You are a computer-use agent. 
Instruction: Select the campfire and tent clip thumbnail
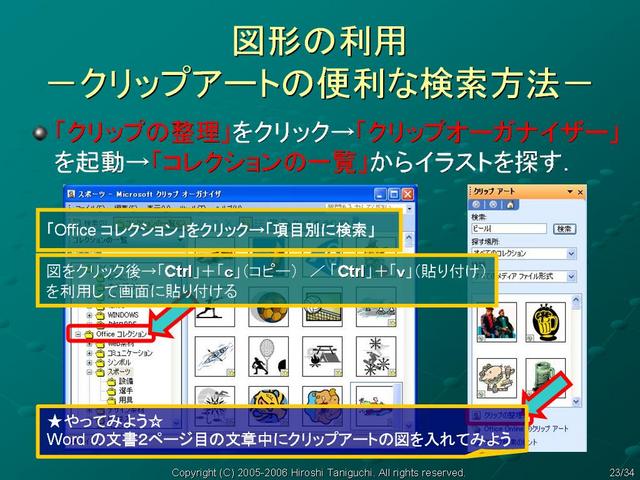pyautogui.click(x=322, y=356)
